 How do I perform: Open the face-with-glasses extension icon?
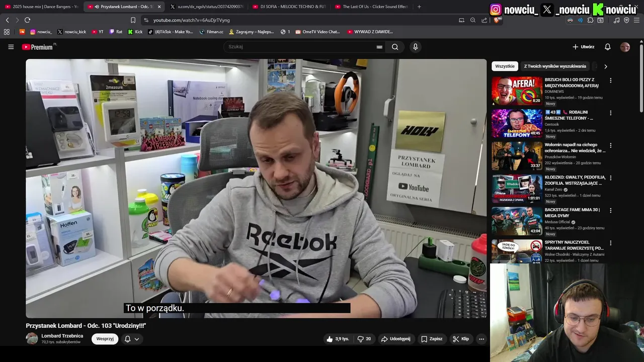pyautogui.click(x=570, y=20)
